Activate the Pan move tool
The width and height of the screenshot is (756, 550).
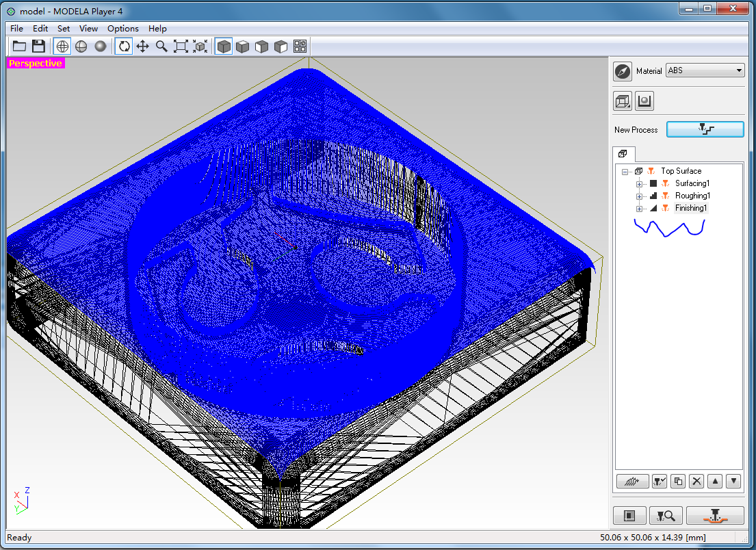point(143,47)
